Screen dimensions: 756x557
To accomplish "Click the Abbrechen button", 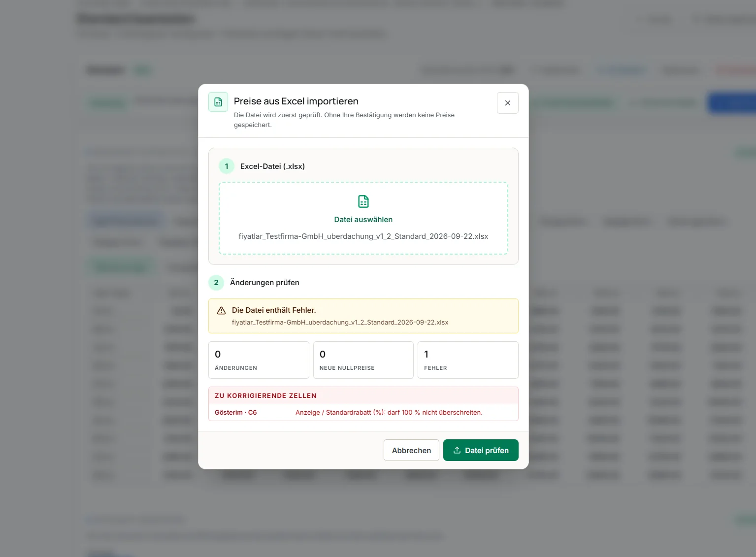I will coord(411,450).
